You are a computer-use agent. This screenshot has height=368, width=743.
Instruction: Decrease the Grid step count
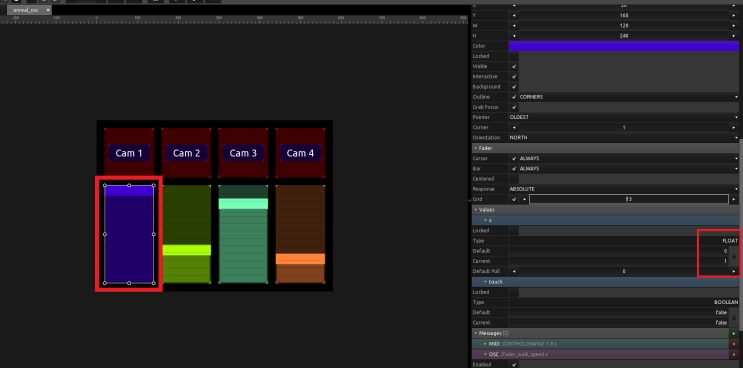pyautogui.click(x=524, y=199)
